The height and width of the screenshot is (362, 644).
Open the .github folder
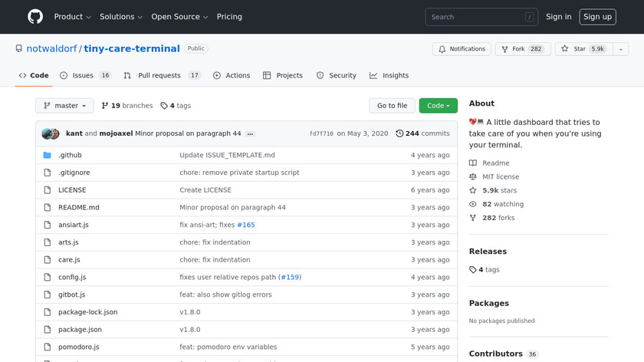click(x=70, y=155)
